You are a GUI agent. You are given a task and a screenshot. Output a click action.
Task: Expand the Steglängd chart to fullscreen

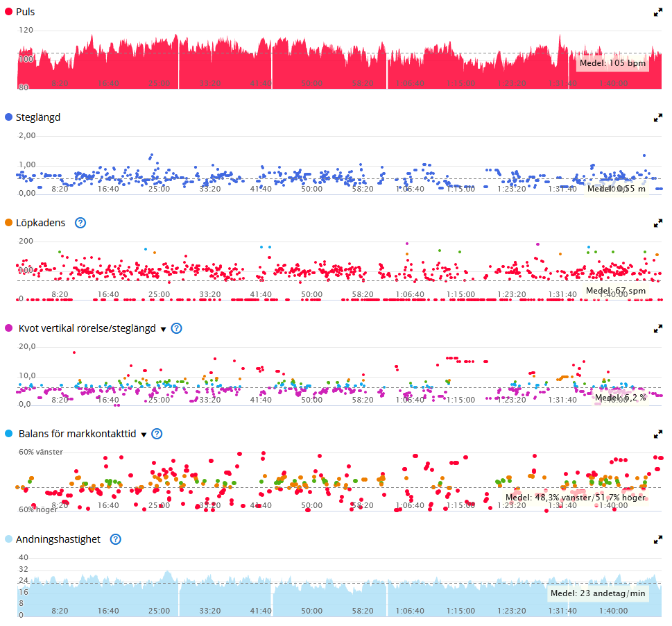click(x=658, y=118)
